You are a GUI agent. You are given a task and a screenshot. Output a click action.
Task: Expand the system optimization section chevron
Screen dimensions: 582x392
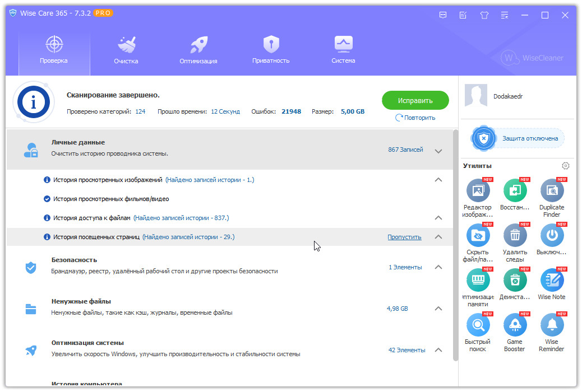click(x=438, y=350)
